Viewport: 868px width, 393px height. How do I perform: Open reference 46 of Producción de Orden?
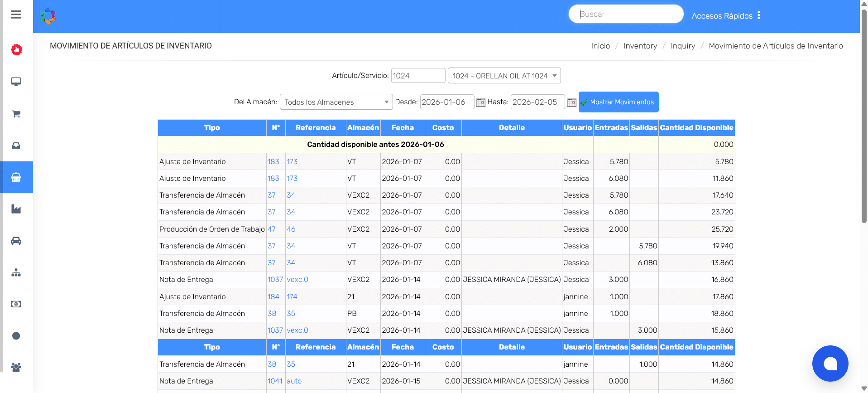pyautogui.click(x=291, y=229)
